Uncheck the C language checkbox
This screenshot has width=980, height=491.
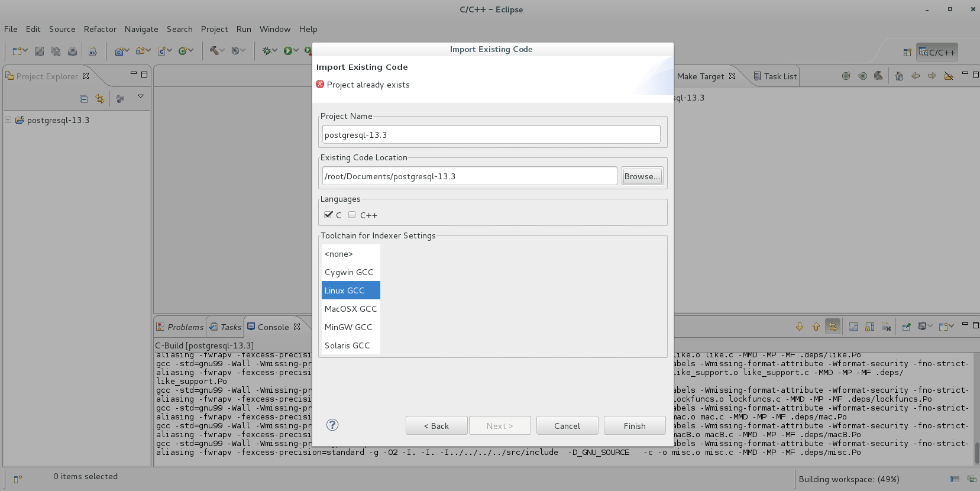[328, 215]
